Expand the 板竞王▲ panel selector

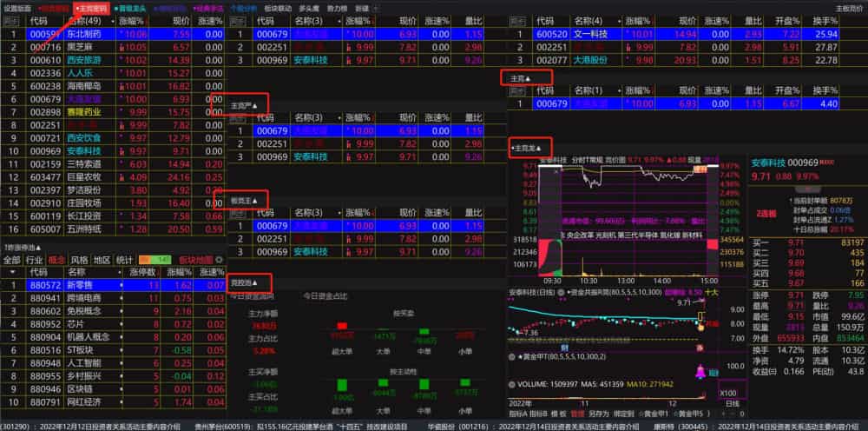tap(244, 200)
